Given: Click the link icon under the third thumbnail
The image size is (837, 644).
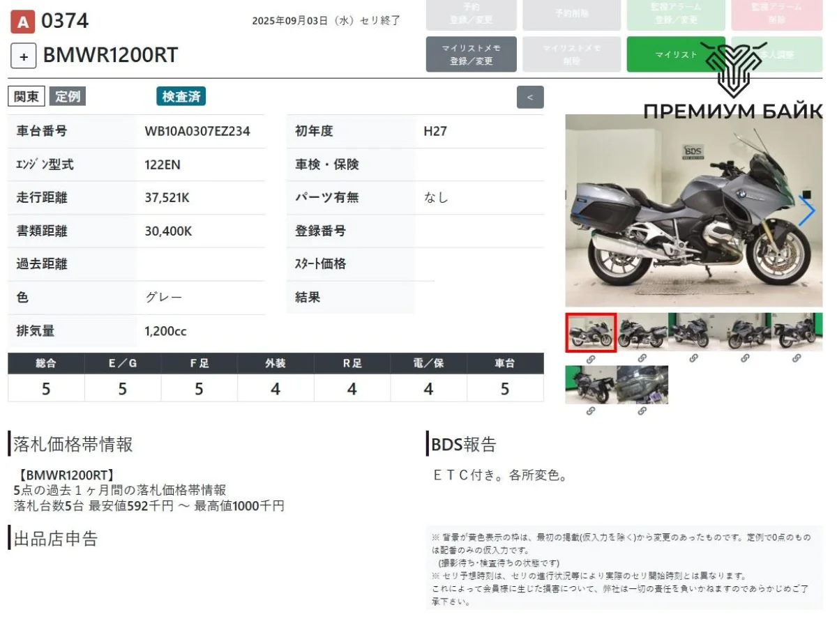Looking at the screenshot, I should pyautogui.click(x=693, y=358).
